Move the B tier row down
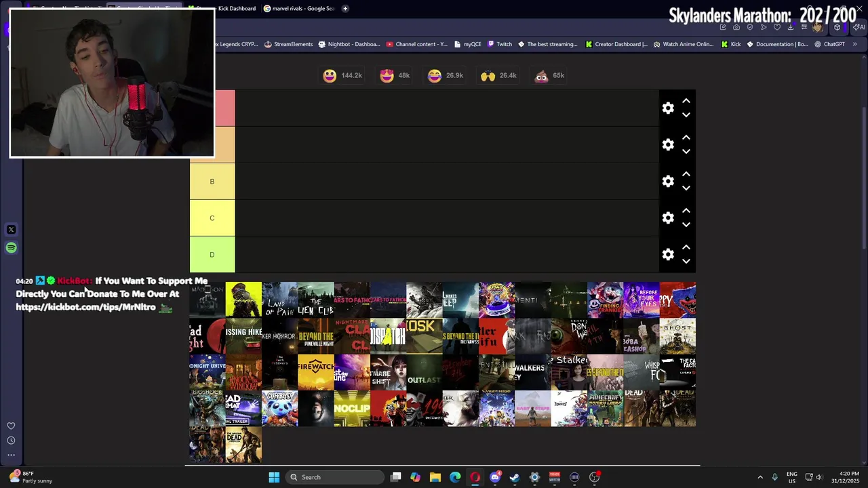This screenshot has height=488, width=868. pos(686,188)
